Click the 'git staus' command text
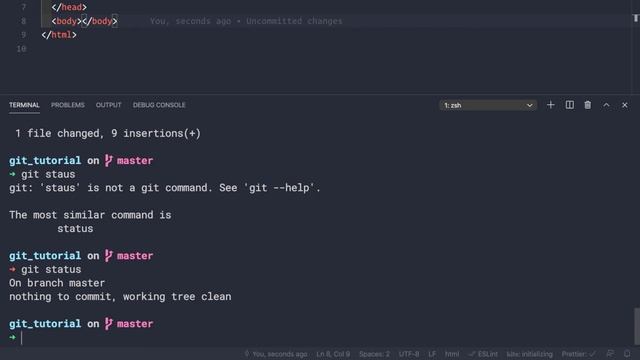The width and height of the screenshot is (640, 360). point(48,174)
